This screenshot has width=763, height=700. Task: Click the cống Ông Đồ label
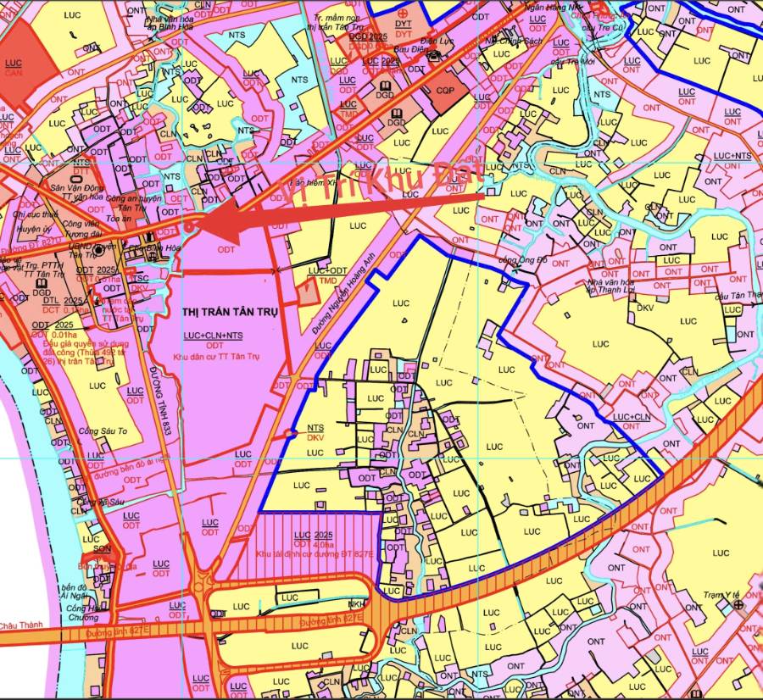tap(522, 260)
